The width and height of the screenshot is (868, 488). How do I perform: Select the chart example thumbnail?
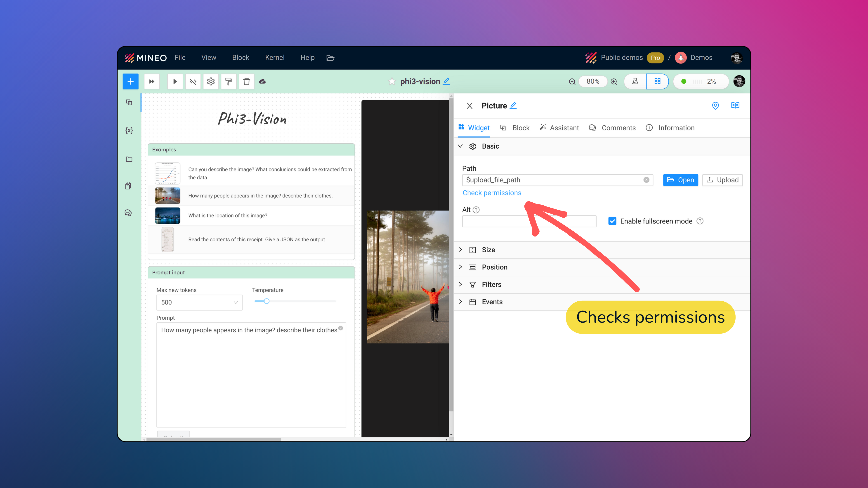[167, 174]
